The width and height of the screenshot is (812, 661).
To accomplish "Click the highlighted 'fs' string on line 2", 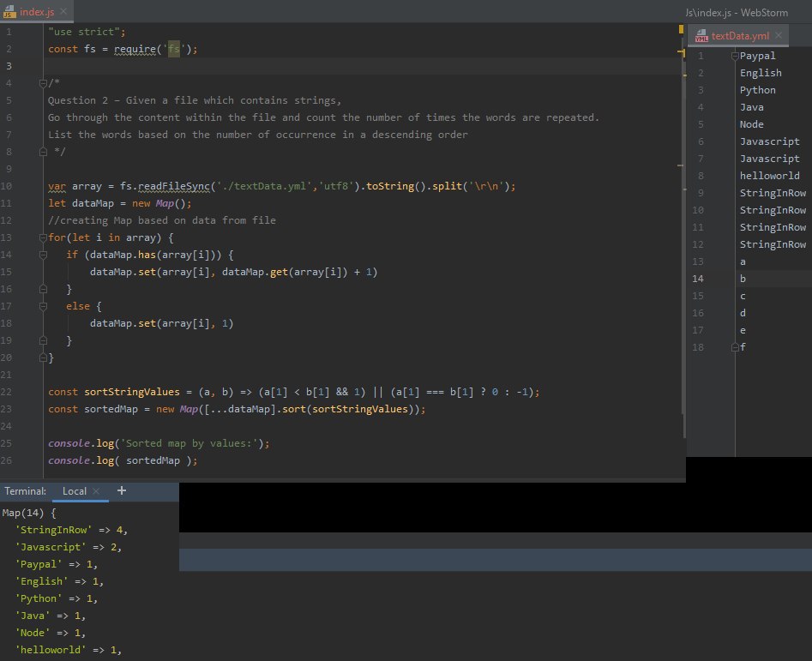I will [174, 49].
